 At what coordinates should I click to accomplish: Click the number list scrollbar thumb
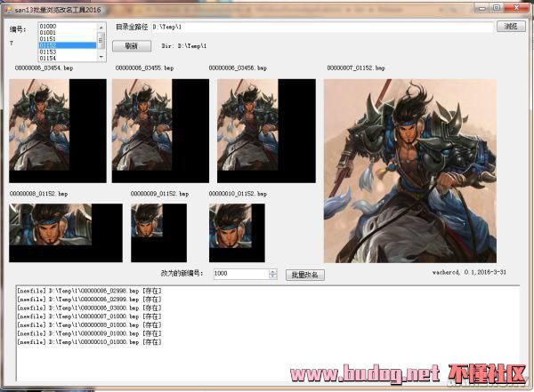click(101, 40)
